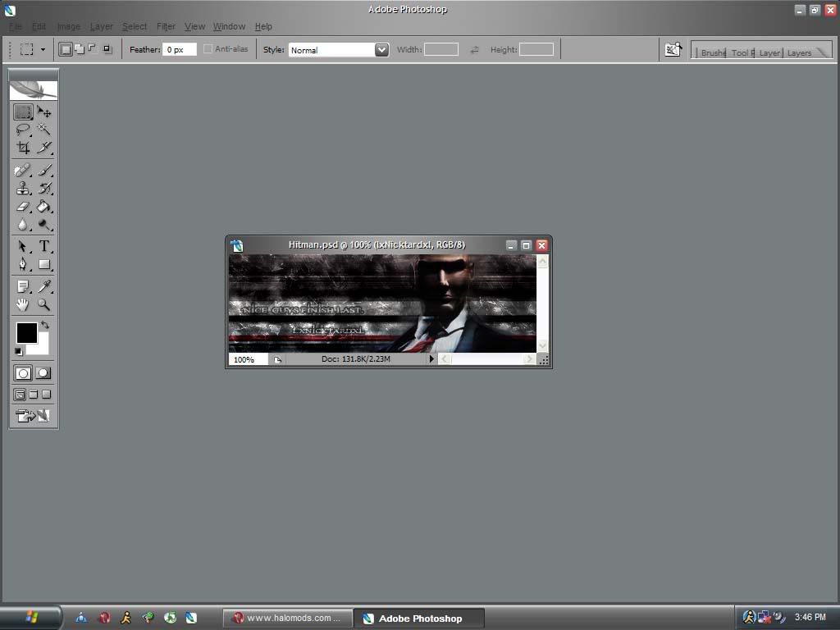Viewport: 840px width, 630px height.
Task: Select the Clone Stamp tool
Action: pos(23,188)
